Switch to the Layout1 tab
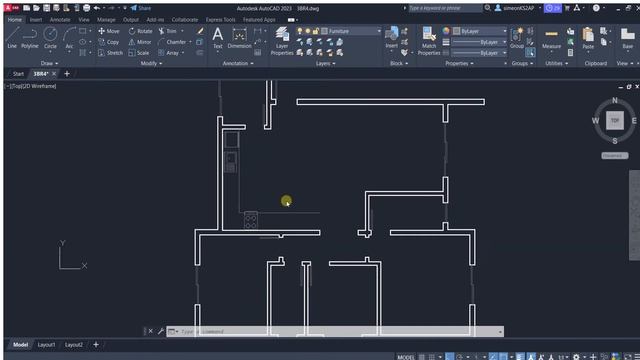640x360 pixels. 46,345
